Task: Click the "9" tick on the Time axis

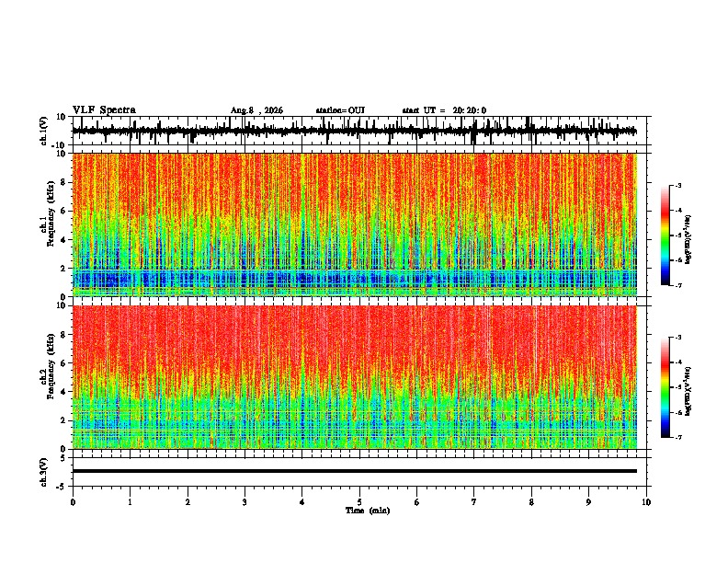Action: point(588,502)
